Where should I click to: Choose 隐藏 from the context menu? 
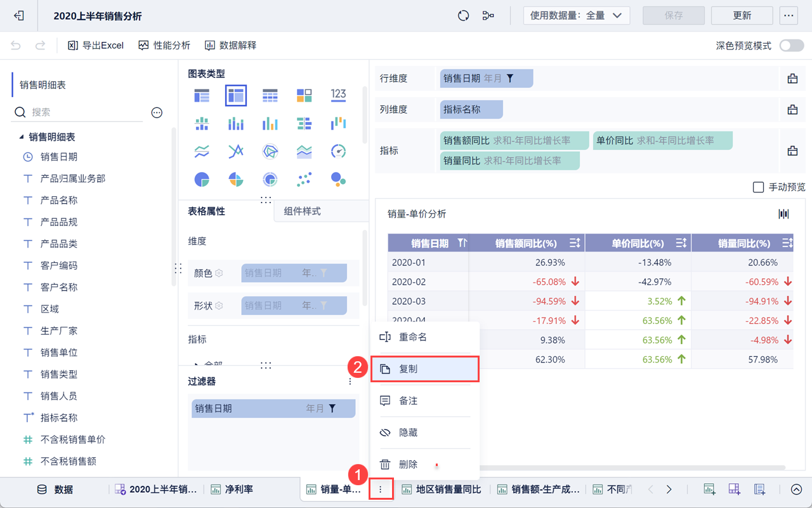tap(424, 432)
